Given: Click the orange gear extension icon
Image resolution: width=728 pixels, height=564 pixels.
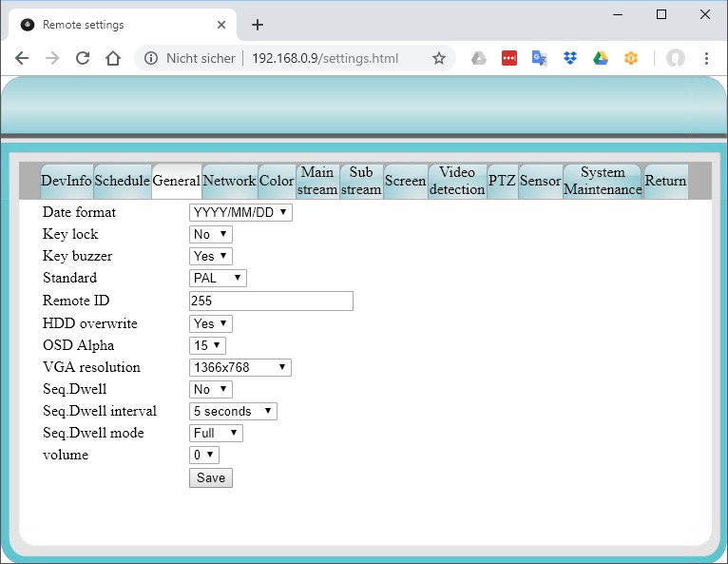Looking at the screenshot, I should pos(631,58).
